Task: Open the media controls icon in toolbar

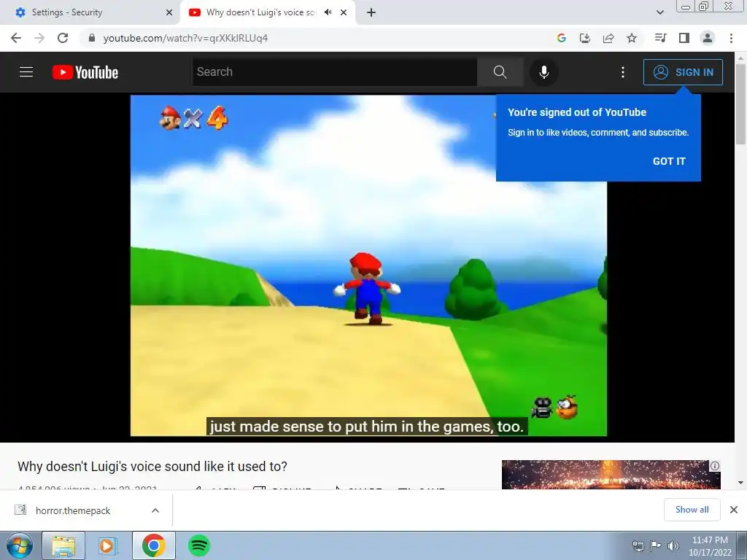Action: click(660, 38)
